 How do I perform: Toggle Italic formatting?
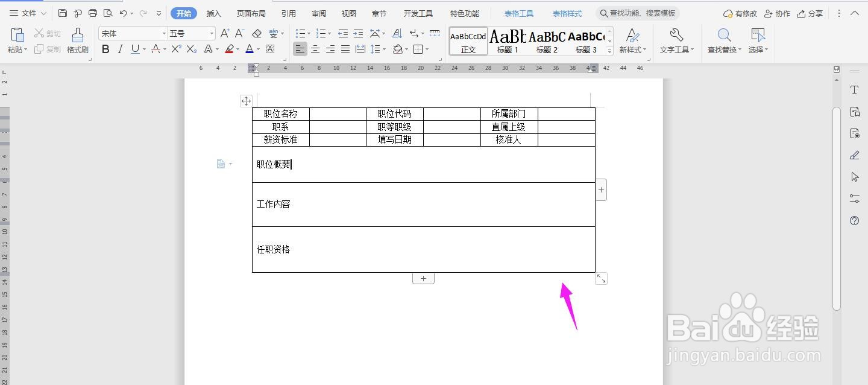point(120,49)
